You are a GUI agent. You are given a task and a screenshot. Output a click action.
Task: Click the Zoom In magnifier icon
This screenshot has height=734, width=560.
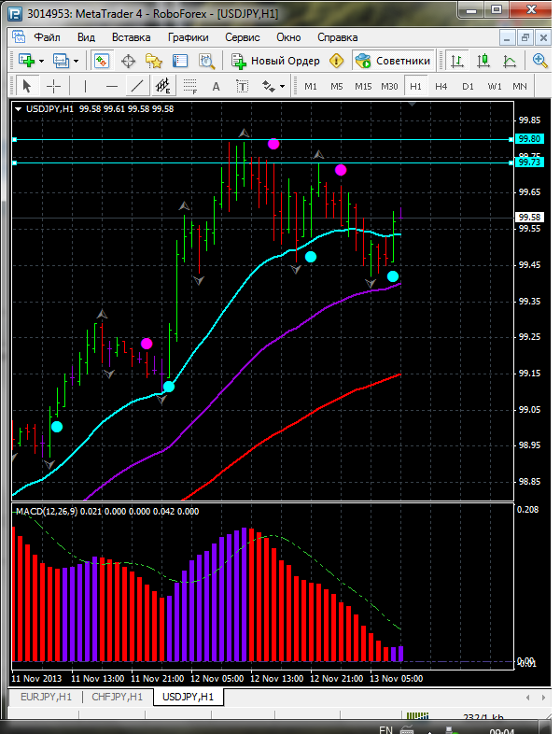coord(539,61)
